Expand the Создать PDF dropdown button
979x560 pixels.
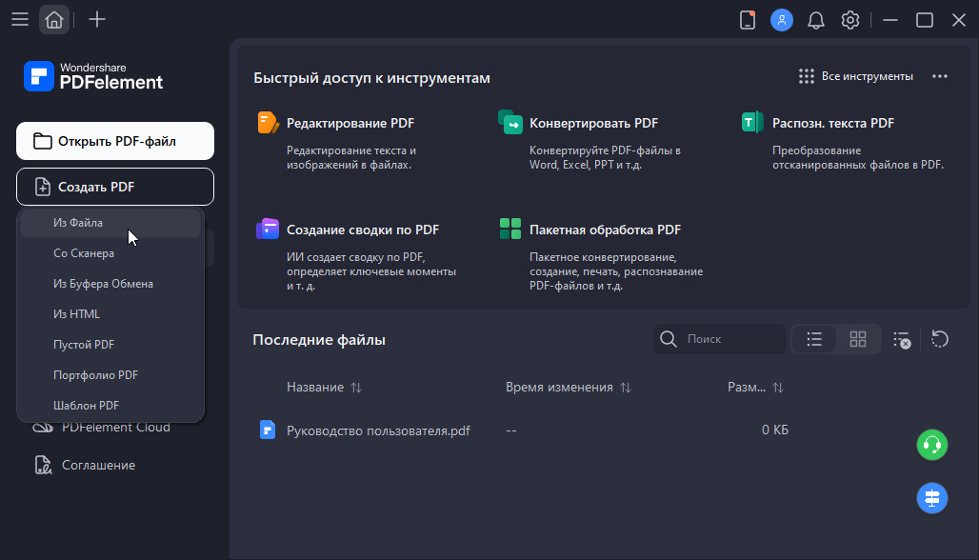115,187
